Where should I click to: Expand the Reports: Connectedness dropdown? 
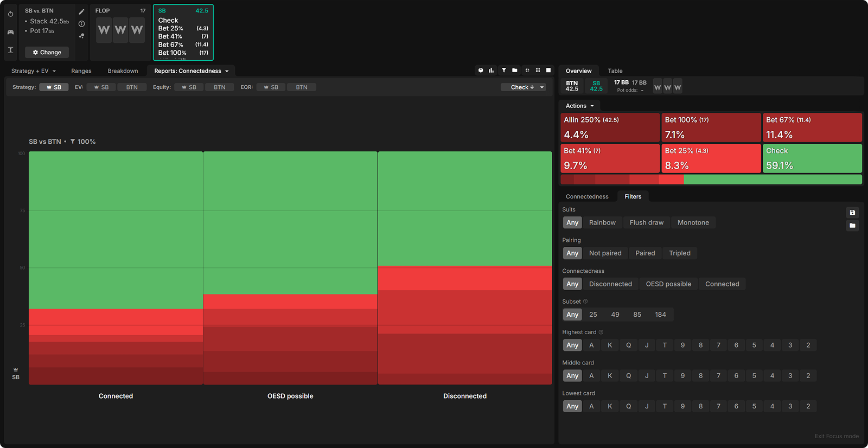pyautogui.click(x=191, y=71)
